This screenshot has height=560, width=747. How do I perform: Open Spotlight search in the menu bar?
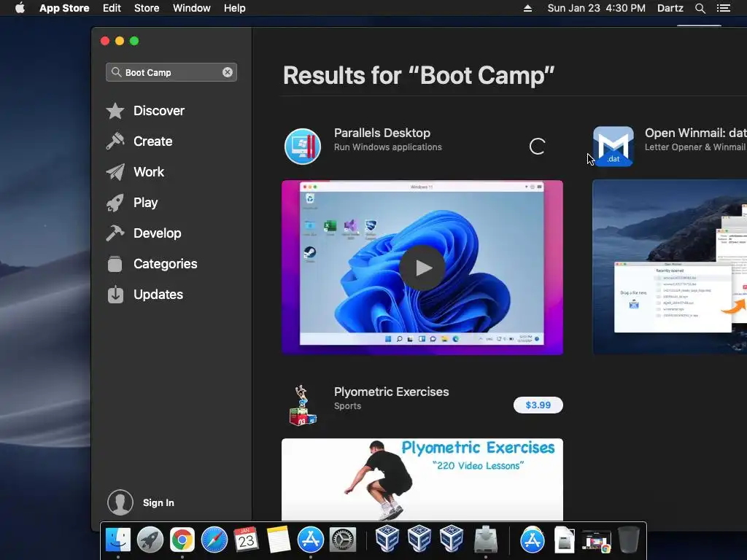[700, 8]
